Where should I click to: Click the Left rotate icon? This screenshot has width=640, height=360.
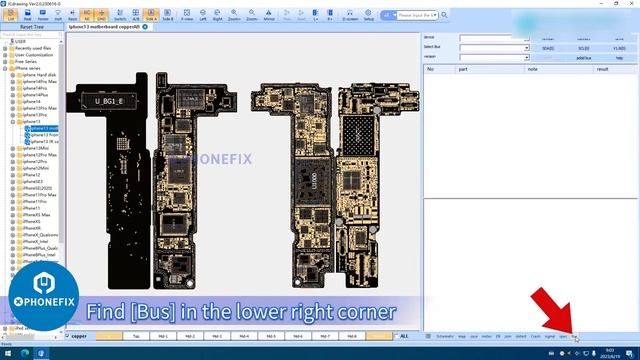tap(203, 15)
